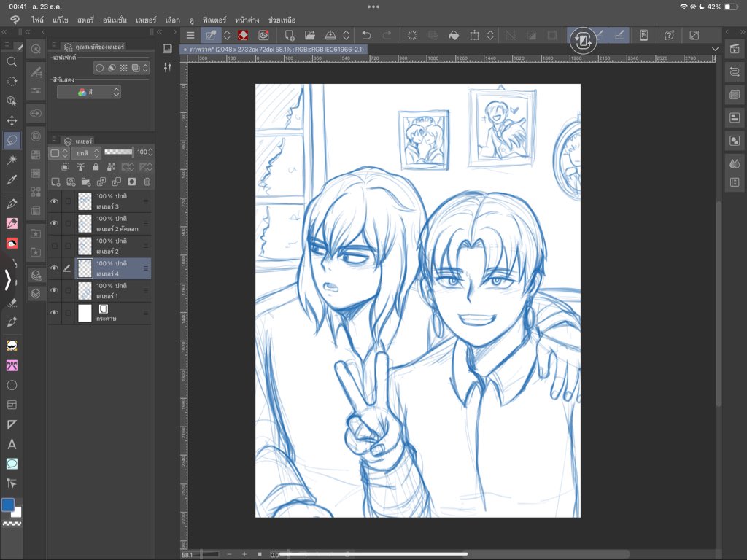Open the ปกติ blending mode dropdown
The width and height of the screenshot is (747, 560).
click(x=86, y=152)
